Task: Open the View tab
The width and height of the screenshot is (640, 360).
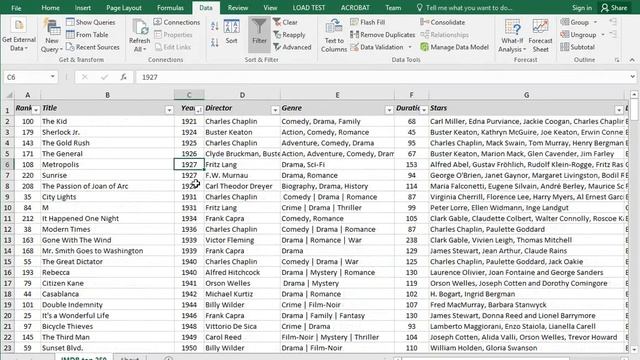Action: (270, 8)
